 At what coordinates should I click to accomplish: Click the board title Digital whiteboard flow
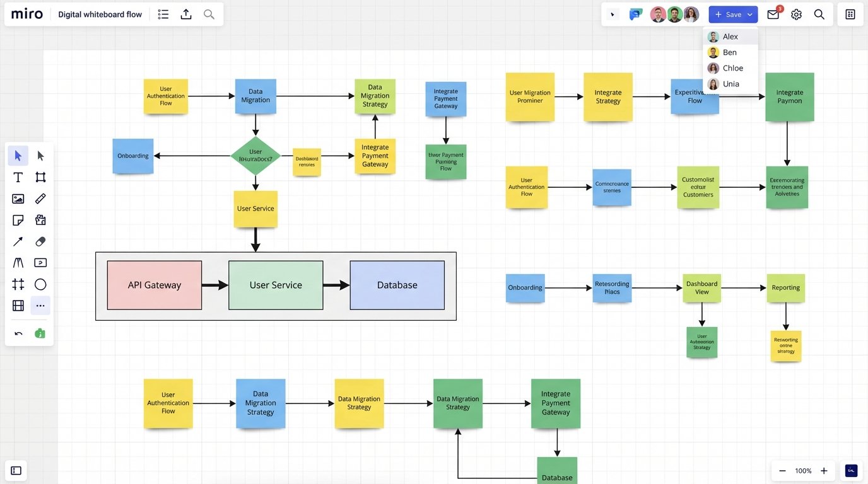coord(100,14)
